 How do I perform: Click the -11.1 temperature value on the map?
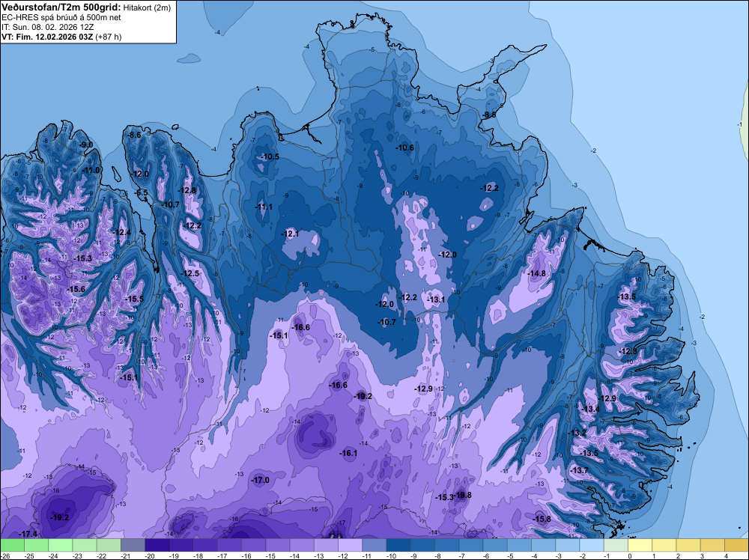pyautogui.click(x=264, y=207)
